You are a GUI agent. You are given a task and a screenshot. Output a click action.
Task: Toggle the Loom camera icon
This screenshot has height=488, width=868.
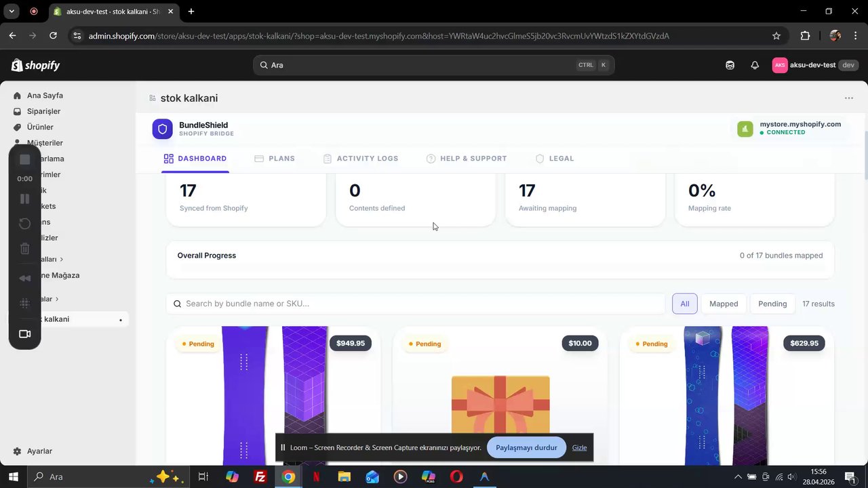(24, 334)
